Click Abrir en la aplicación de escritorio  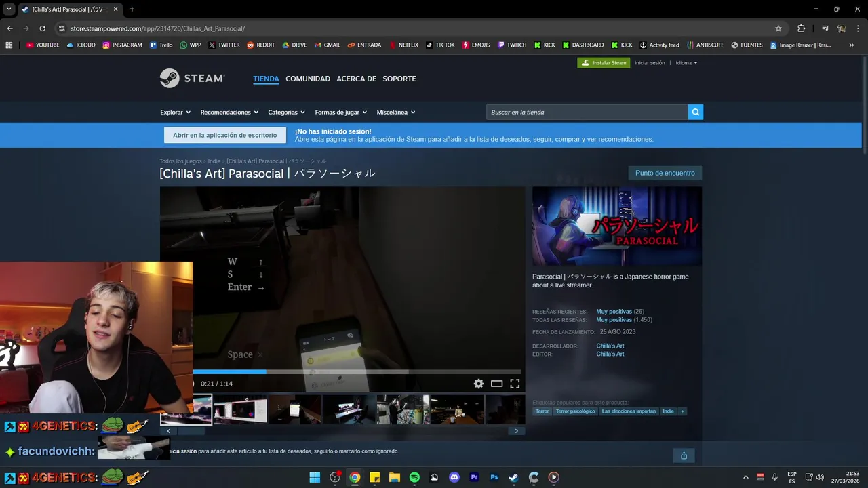(224, 135)
